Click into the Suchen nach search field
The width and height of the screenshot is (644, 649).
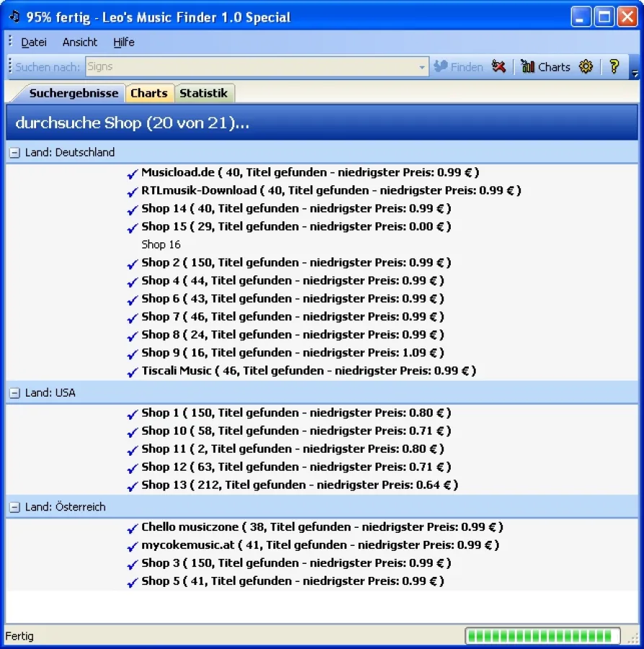click(250, 67)
